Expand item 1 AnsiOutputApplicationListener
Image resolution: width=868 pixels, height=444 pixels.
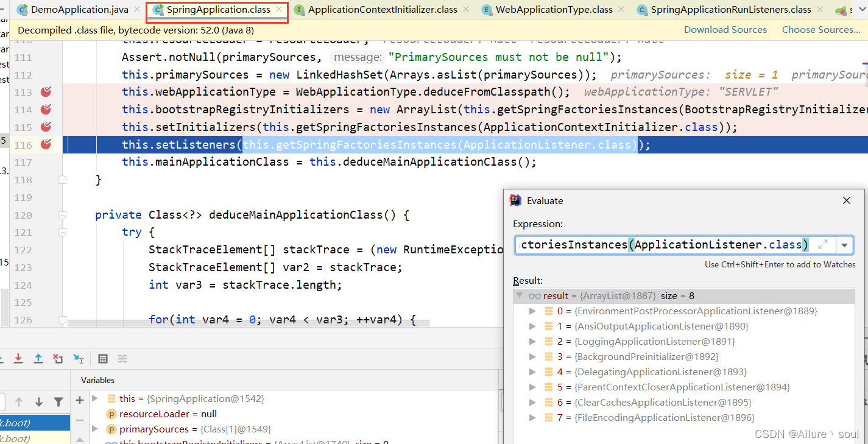[532, 326]
